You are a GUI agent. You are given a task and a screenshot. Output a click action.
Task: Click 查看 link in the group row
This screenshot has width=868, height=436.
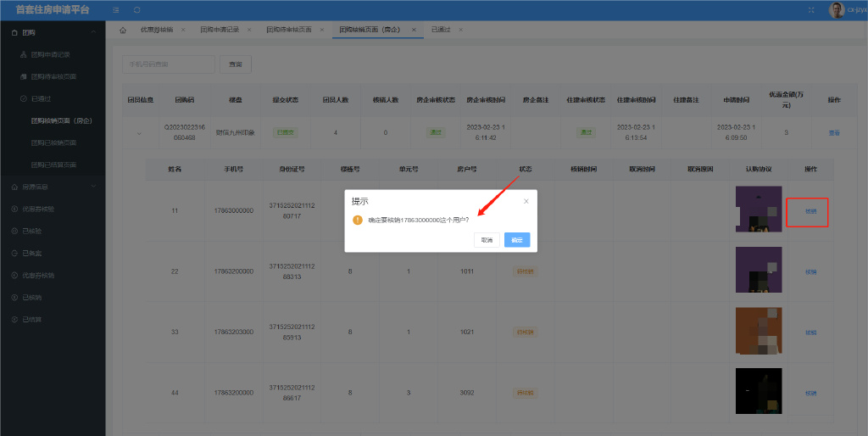[833, 132]
